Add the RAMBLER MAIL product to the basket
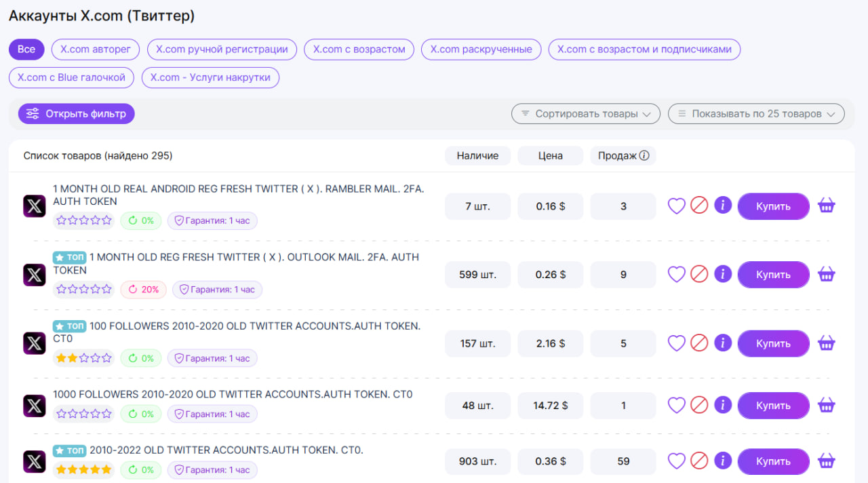This screenshot has width=868, height=483. (826, 206)
